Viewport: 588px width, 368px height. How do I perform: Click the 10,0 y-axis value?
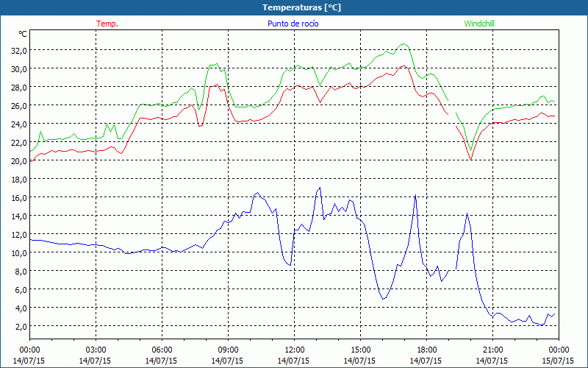point(19,253)
